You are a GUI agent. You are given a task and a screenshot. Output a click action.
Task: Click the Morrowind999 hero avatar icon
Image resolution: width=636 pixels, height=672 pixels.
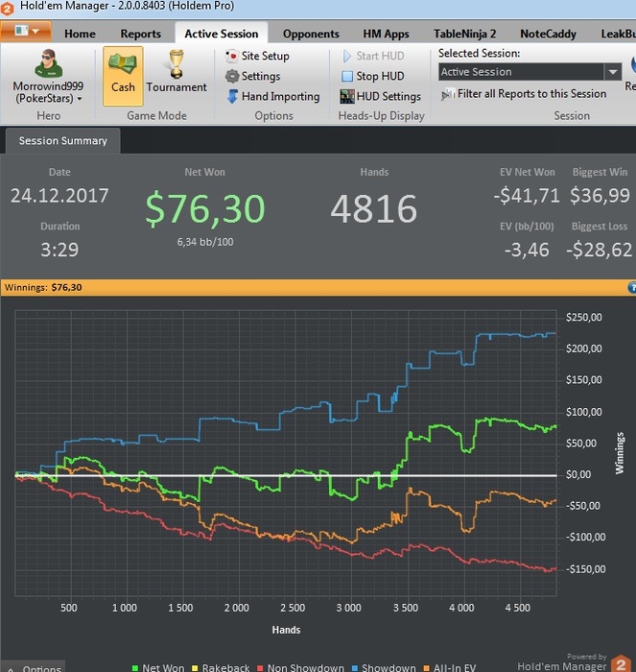point(48,63)
